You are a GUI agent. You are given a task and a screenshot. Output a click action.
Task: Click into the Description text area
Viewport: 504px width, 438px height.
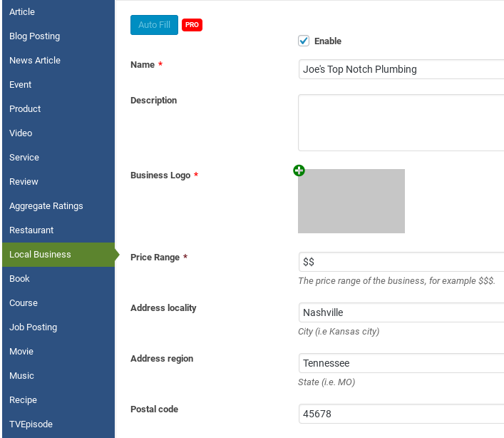401,123
